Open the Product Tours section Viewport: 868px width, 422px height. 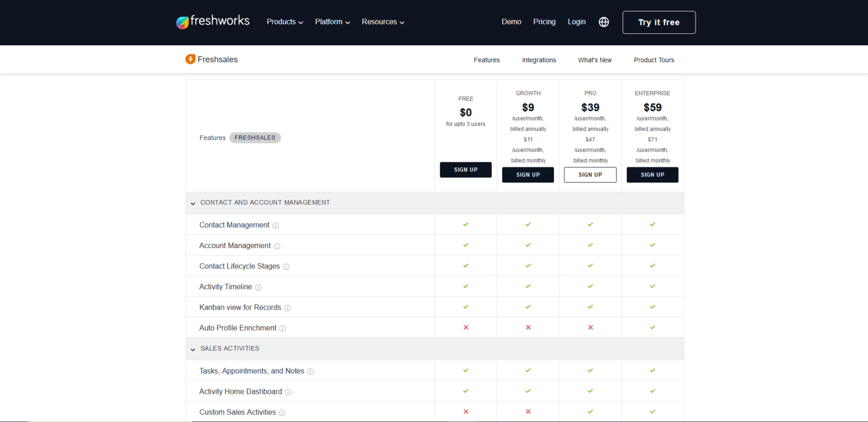point(654,60)
